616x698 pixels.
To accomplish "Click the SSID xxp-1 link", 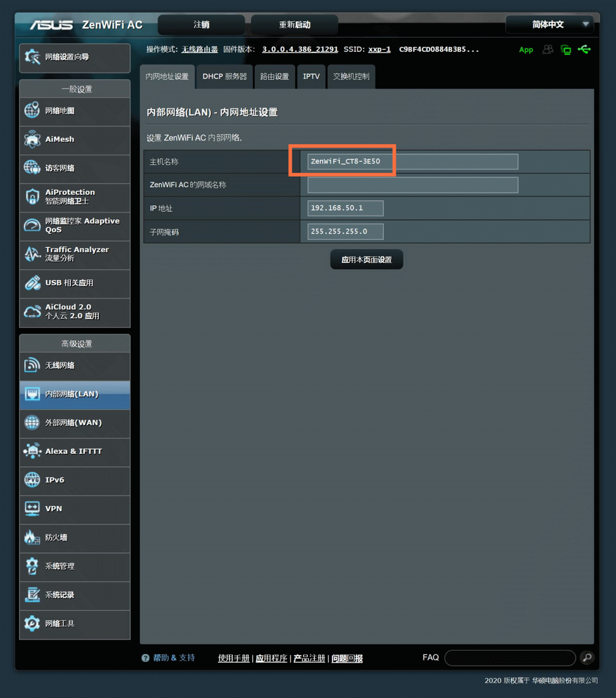I will click(379, 49).
